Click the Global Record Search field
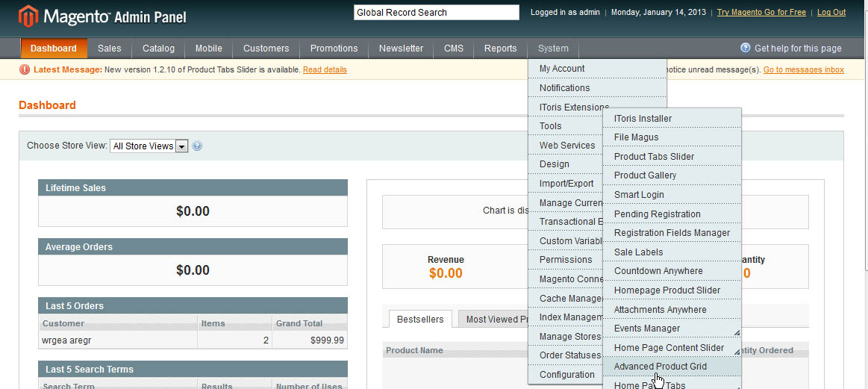Viewport: 868px width, 389px height. click(x=436, y=12)
